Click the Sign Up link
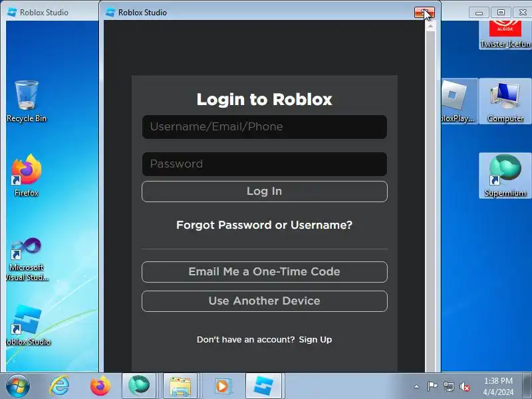This screenshot has width=532, height=399. point(315,340)
